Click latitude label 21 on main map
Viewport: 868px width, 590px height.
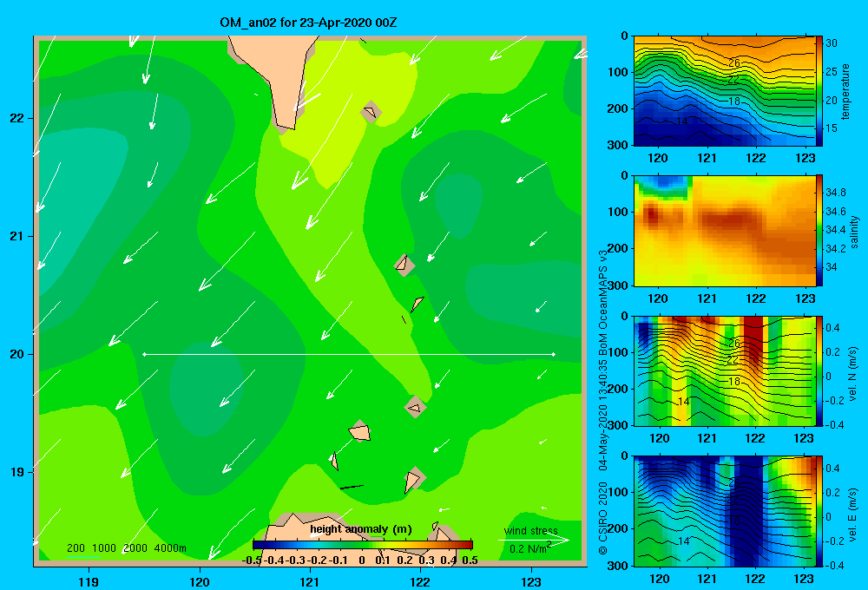click(17, 236)
